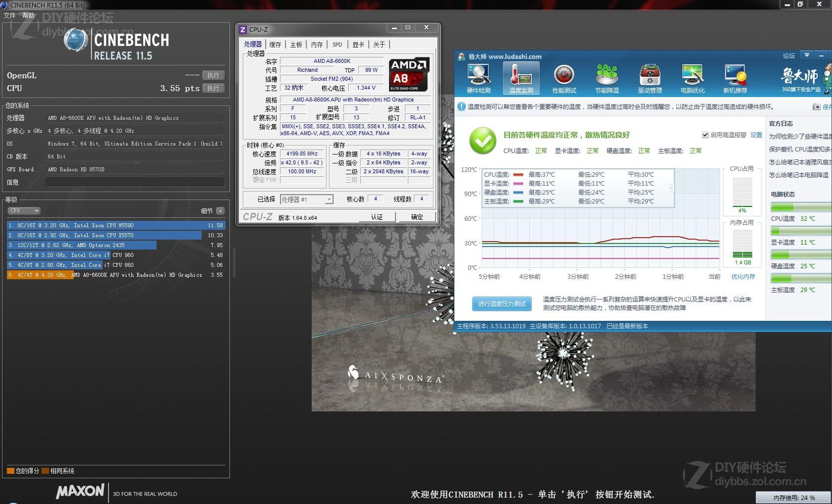Click the blue info icon in Ludashi
The width and height of the screenshot is (832, 504).
[461, 106]
